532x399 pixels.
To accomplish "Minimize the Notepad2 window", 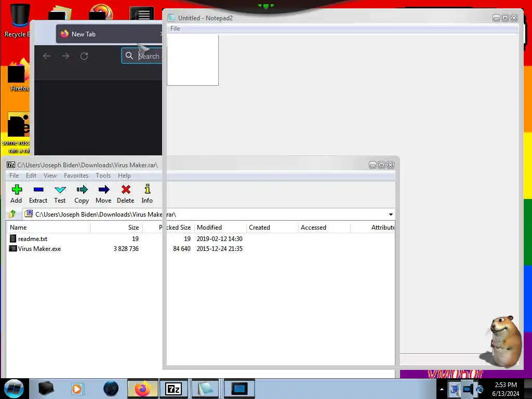I will coord(496,18).
